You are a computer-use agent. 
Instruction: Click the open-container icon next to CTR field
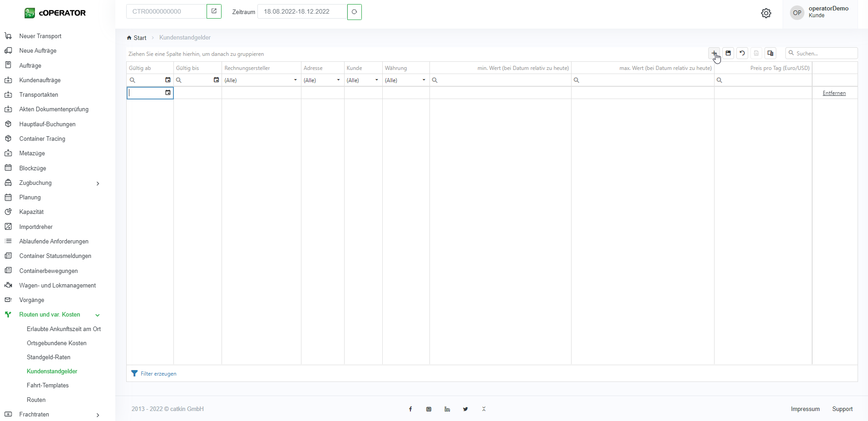point(214,11)
